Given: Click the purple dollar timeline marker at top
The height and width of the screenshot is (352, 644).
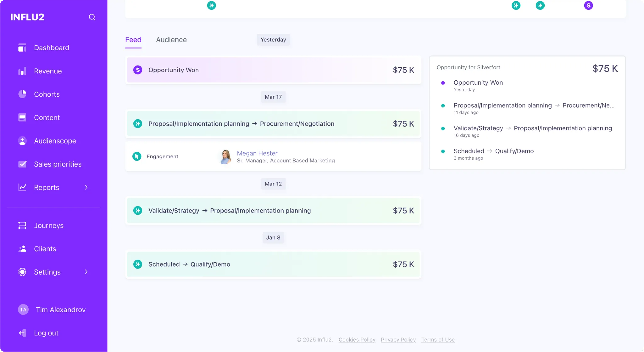Looking at the screenshot, I should 588,5.
